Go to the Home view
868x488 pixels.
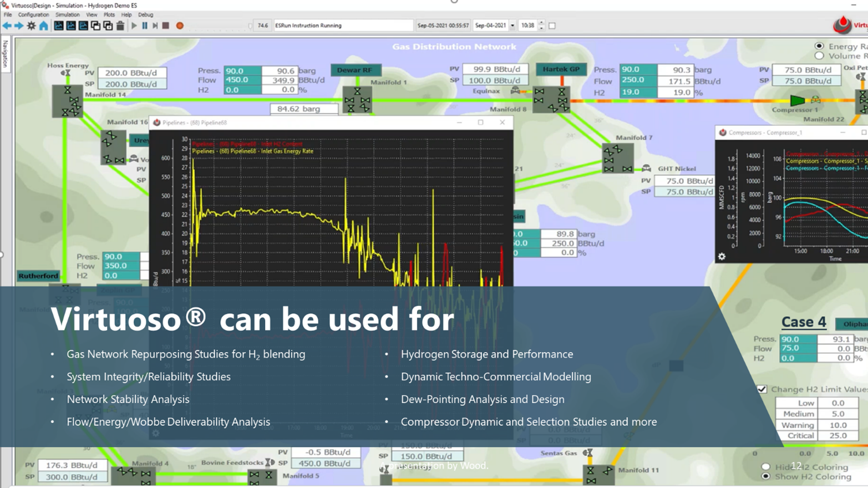click(43, 26)
